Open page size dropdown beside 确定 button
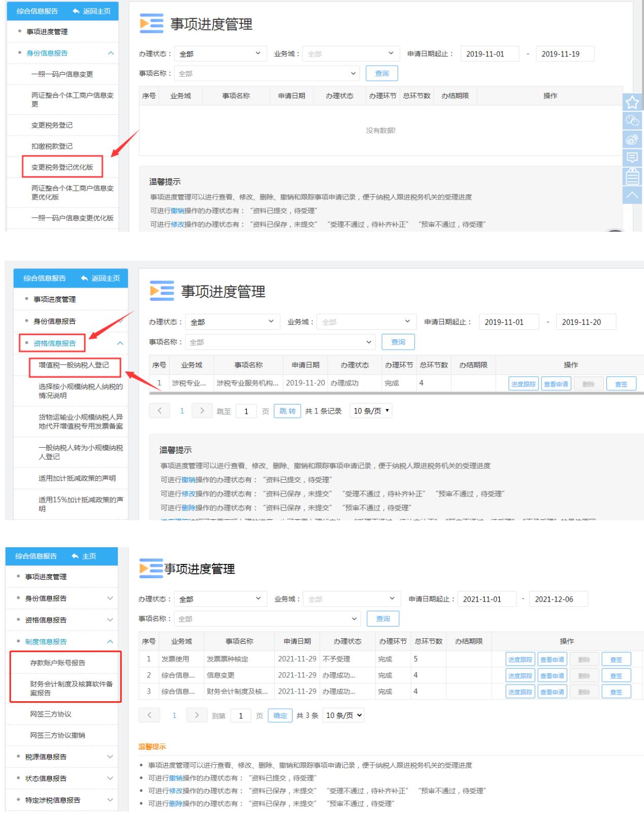Screen dimensions: 644x814 [x=344, y=715]
